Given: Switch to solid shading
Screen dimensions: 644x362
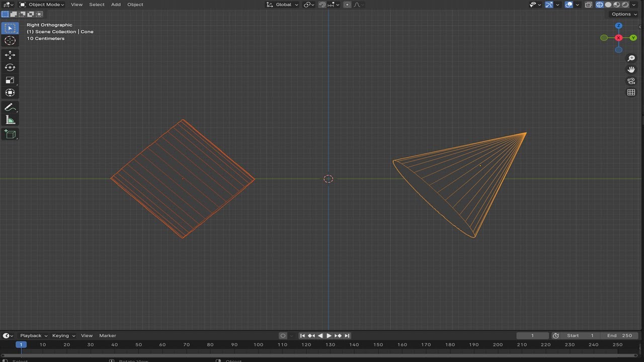Looking at the screenshot, I should pos(608,5).
